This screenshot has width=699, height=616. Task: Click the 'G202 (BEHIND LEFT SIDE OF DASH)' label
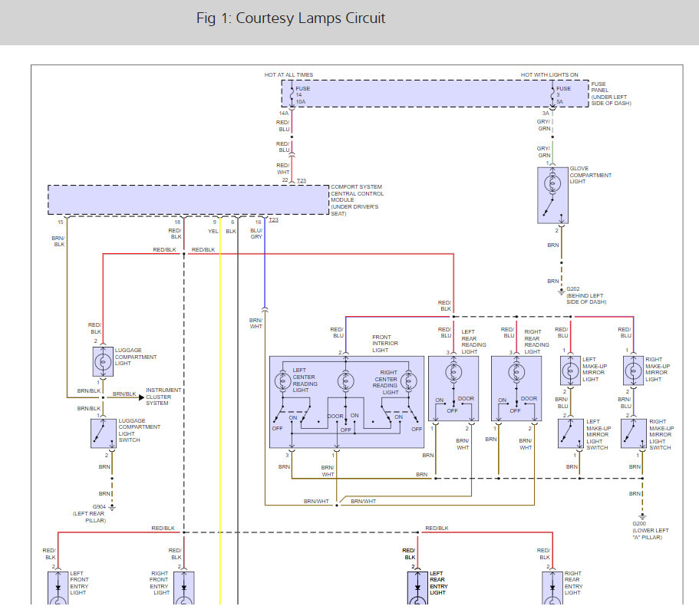[x=585, y=295]
